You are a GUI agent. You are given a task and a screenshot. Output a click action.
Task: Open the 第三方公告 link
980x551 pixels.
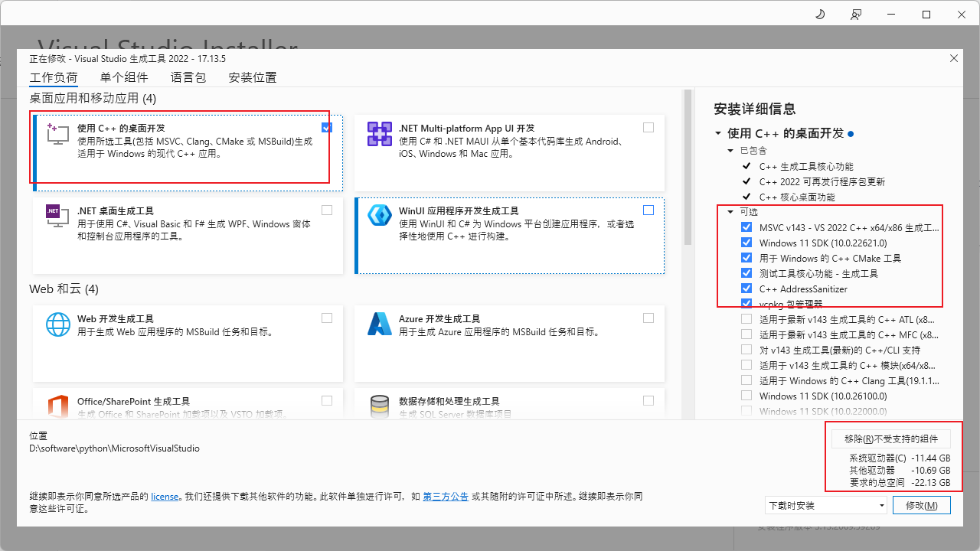[446, 497]
